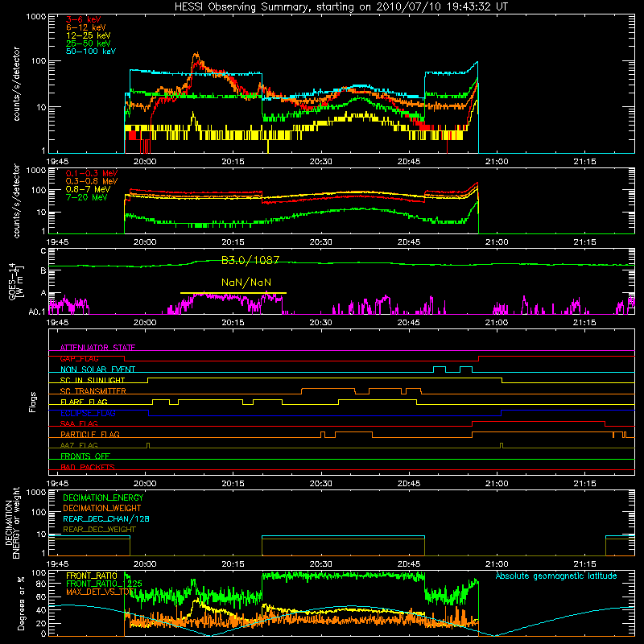
Task: Select the 6-12 keV legend label
Action: click(86, 27)
